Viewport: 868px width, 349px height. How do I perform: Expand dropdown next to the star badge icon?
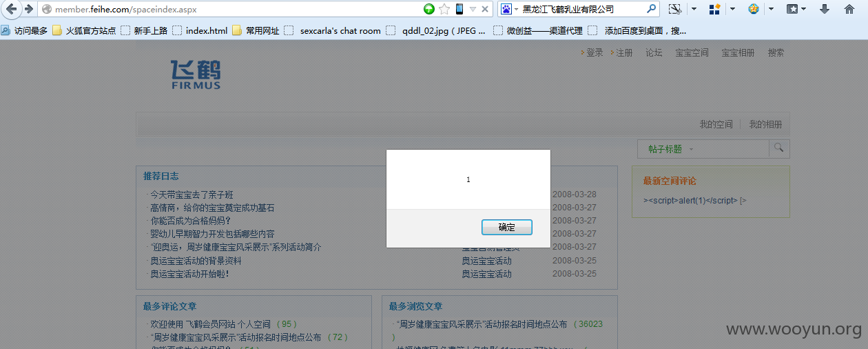[x=771, y=9]
